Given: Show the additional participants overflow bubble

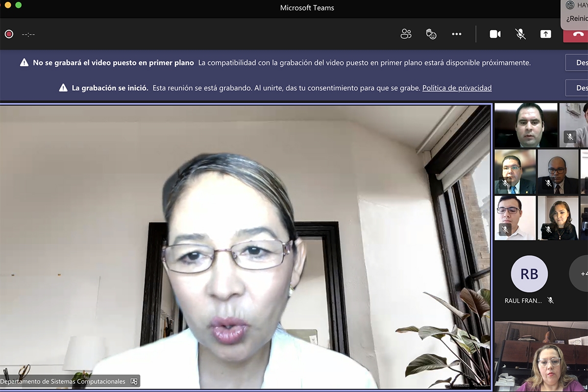Looking at the screenshot, I should (x=579, y=274).
